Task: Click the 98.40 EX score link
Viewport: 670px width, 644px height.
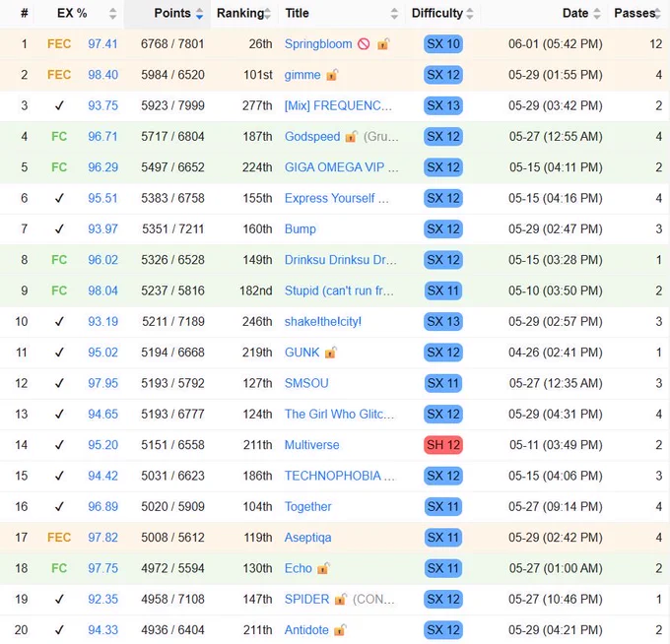Action: pyautogui.click(x=102, y=75)
